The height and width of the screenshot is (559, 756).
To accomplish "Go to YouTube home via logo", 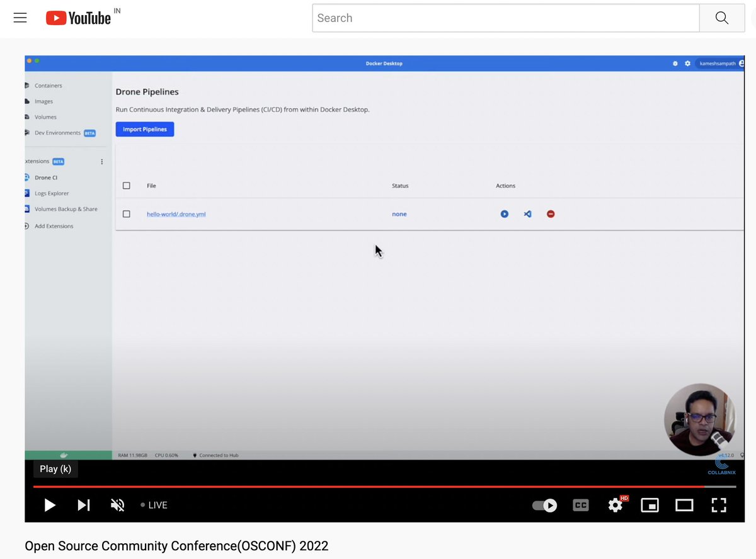I will tap(79, 18).
